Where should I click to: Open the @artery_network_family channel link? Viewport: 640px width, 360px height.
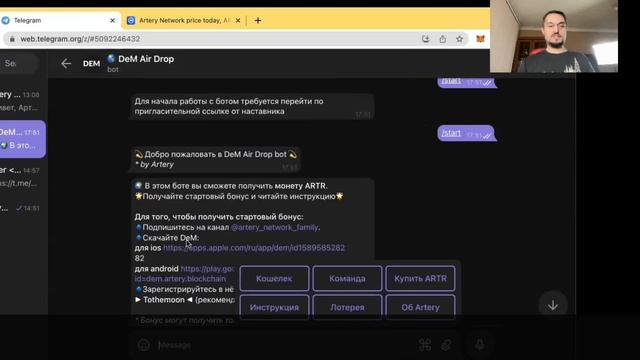274,227
